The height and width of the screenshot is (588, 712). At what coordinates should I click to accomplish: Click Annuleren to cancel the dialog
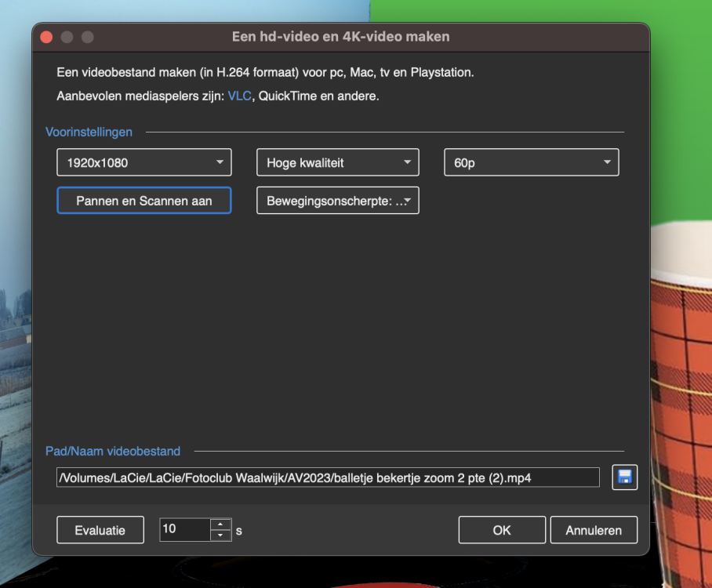[x=594, y=530]
